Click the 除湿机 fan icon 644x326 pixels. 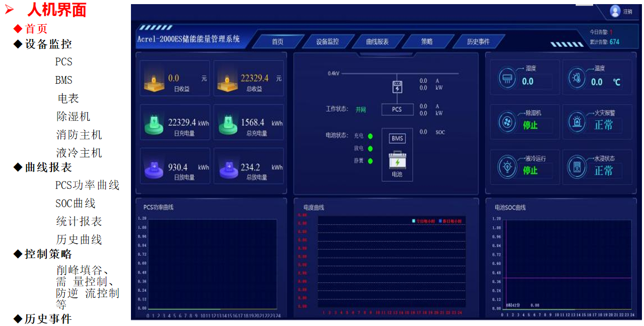point(507,122)
